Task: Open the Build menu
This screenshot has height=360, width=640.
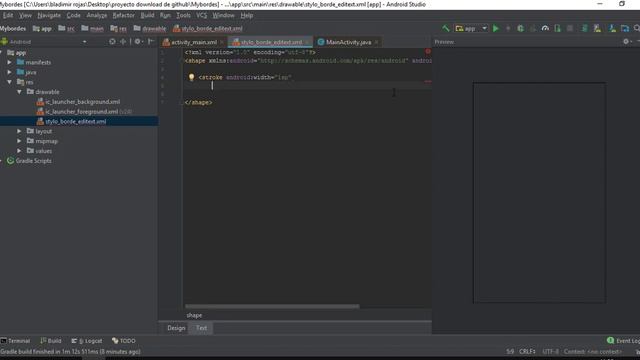Action: (147, 15)
